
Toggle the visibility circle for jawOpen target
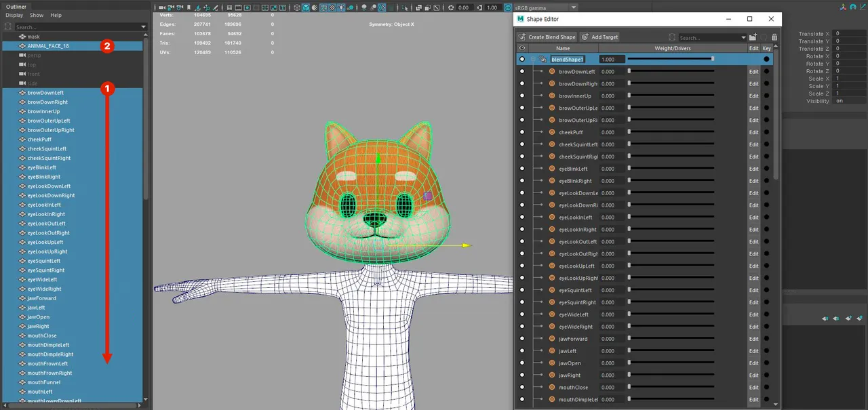pos(522,363)
